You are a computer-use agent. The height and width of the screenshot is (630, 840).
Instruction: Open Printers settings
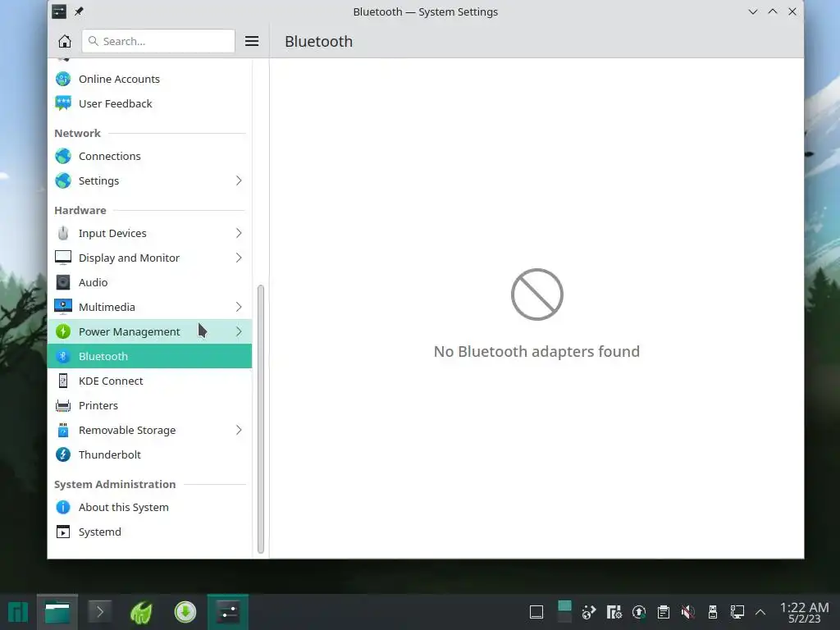point(149,405)
